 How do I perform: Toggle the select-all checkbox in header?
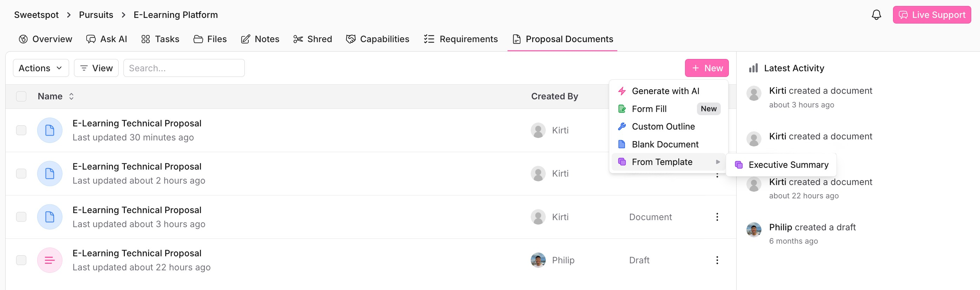tap(21, 96)
